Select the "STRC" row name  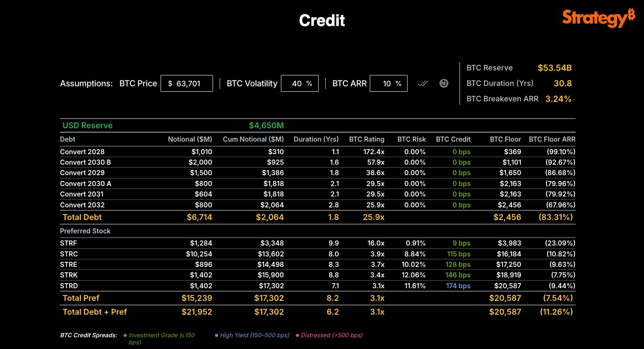(x=69, y=254)
